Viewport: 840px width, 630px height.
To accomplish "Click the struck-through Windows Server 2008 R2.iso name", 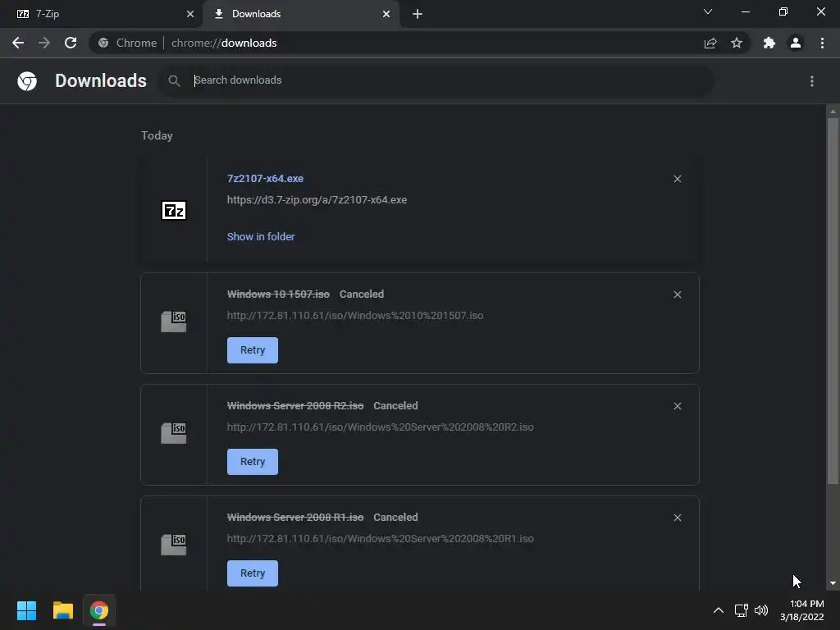I will tap(295, 405).
